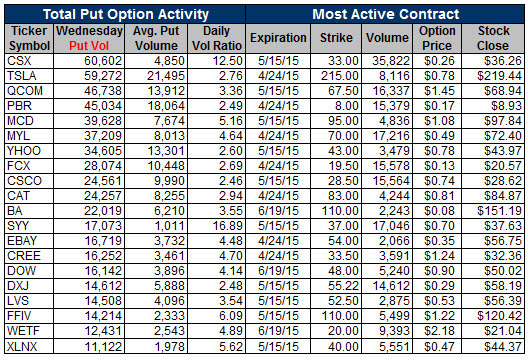Click the Total Put Option Activity banner
528x360 pixels.
125,14
